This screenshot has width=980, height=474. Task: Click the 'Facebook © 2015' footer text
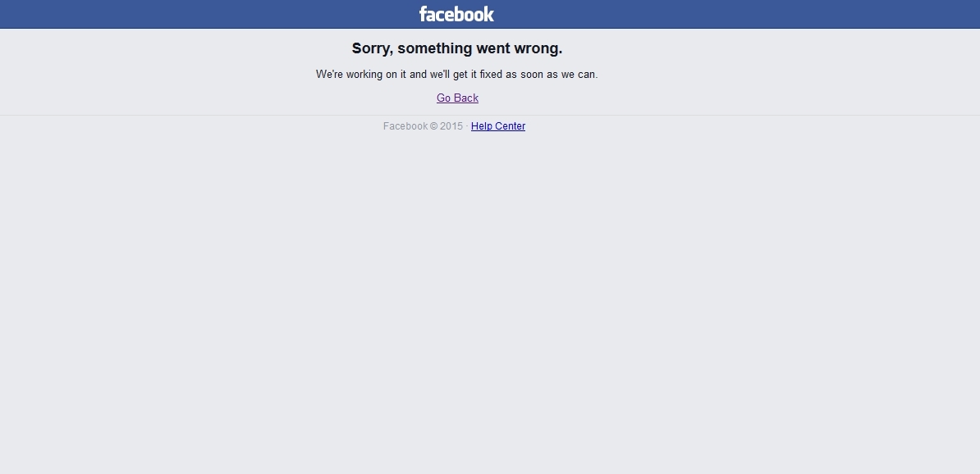(x=424, y=126)
